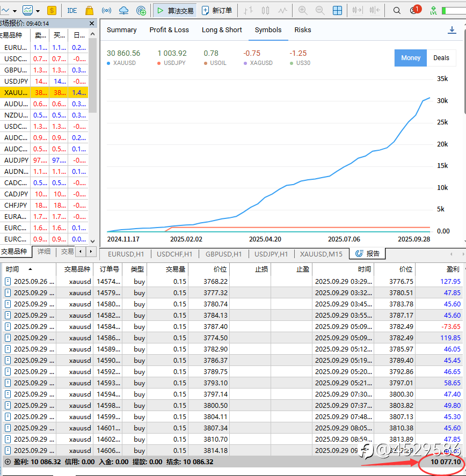Switch to bar chart display
This screenshot has height=476, width=466.
(248, 11)
